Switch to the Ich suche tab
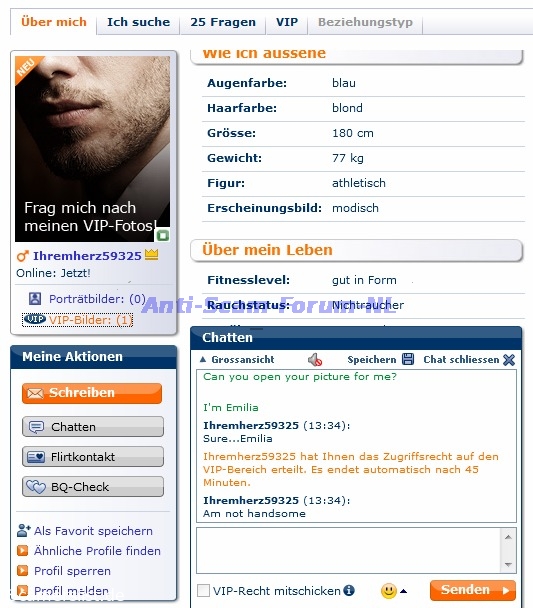 coord(138,22)
